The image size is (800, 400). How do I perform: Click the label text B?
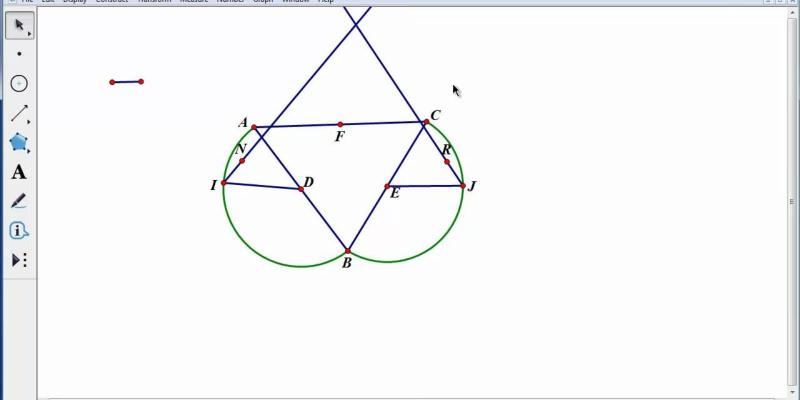click(346, 263)
